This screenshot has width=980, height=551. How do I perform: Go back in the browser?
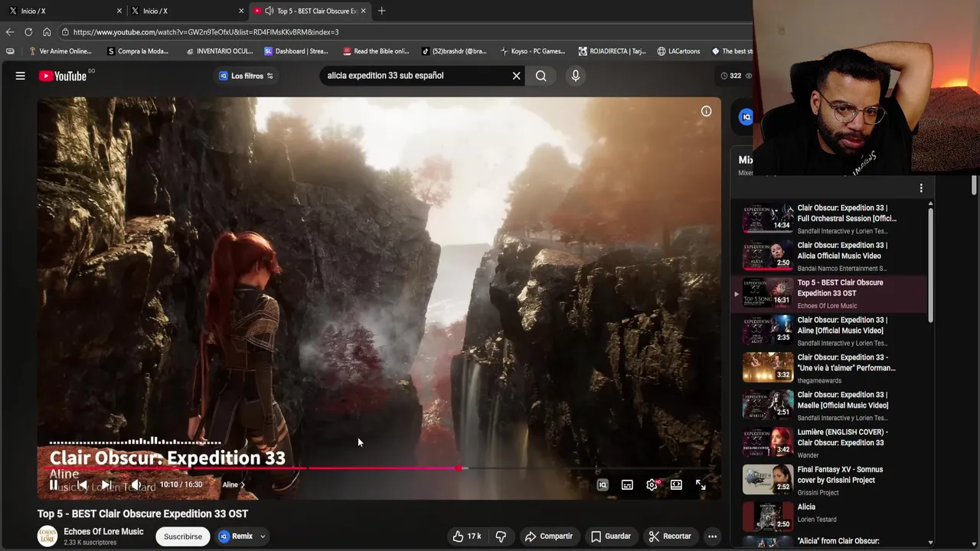click(9, 32)
